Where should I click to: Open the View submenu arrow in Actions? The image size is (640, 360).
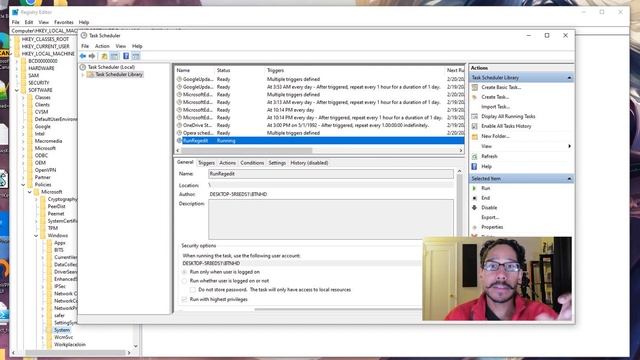tap(569, 146)
